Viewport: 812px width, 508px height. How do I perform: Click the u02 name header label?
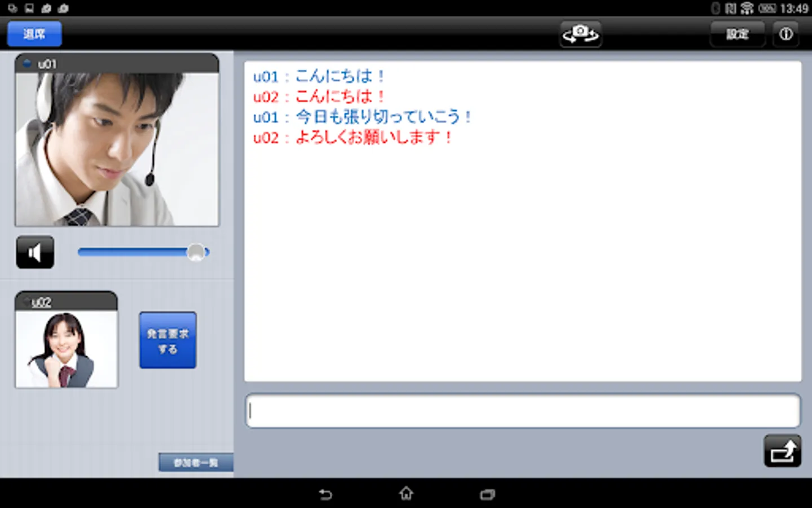point(42,302)
